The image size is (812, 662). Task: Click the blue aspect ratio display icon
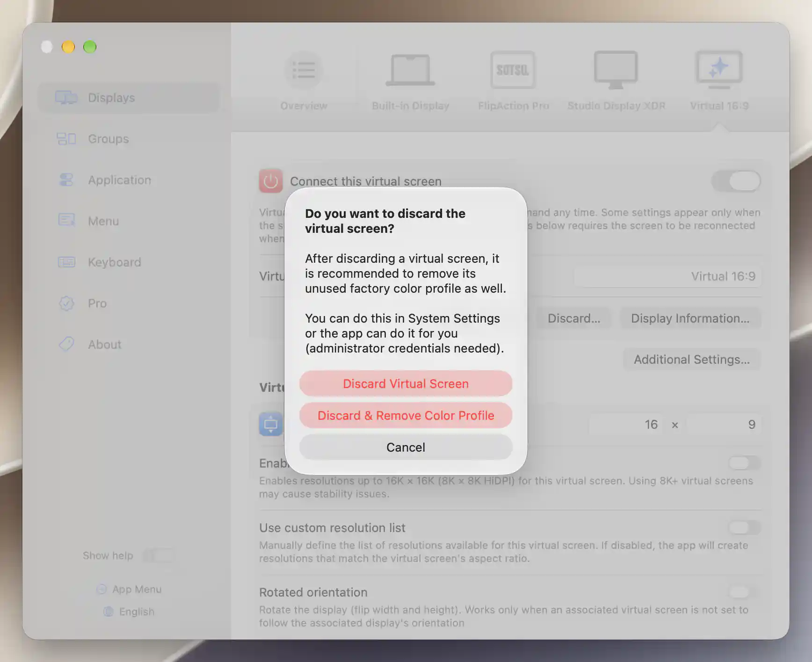[271, 424]
